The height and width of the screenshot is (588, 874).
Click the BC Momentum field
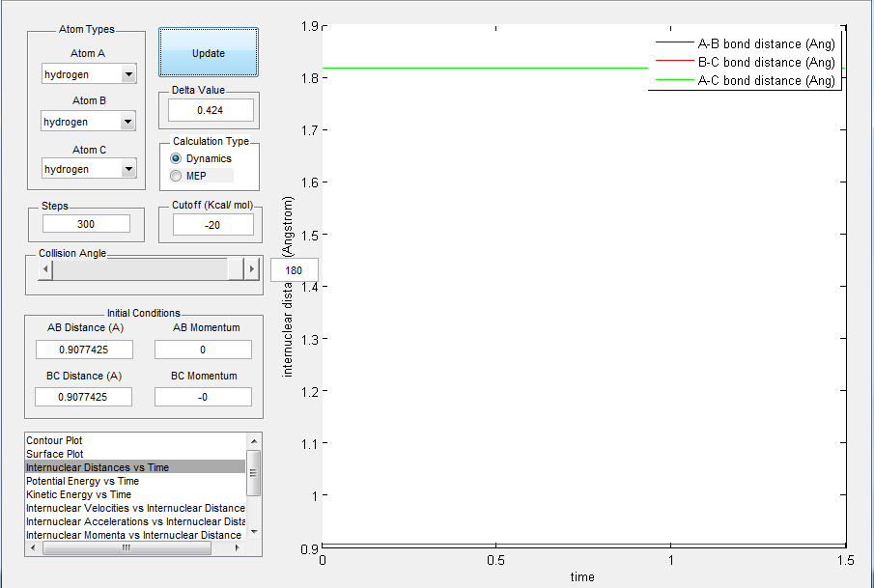click(x=203, y=397)
